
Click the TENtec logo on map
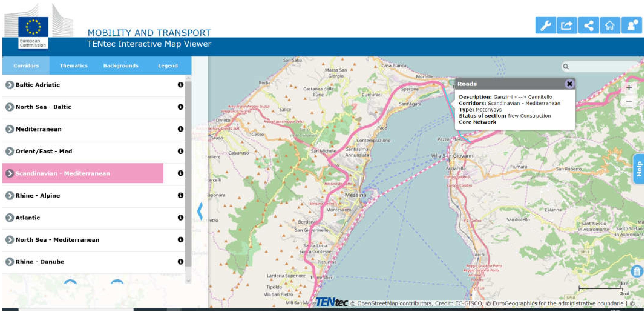pyautogui.click(x=332, y=302)
